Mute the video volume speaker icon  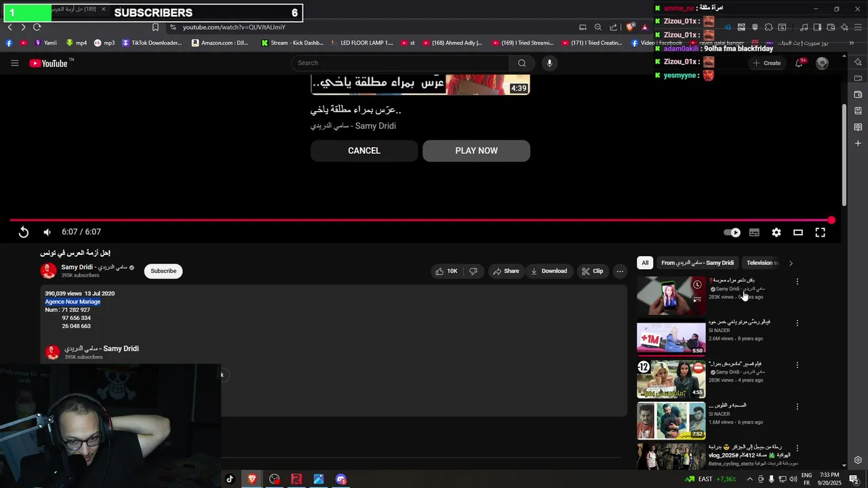(47, 232)
